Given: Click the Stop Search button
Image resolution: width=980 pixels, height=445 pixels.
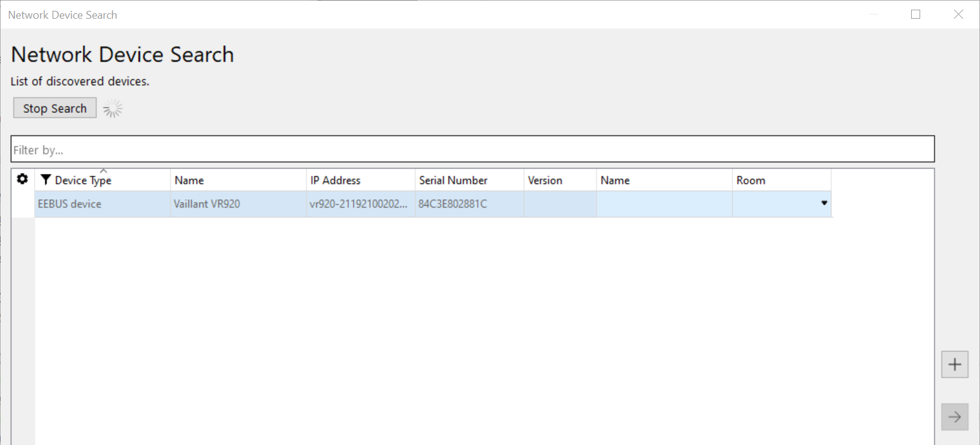Looking at the screenshot, I should point(55,108).
